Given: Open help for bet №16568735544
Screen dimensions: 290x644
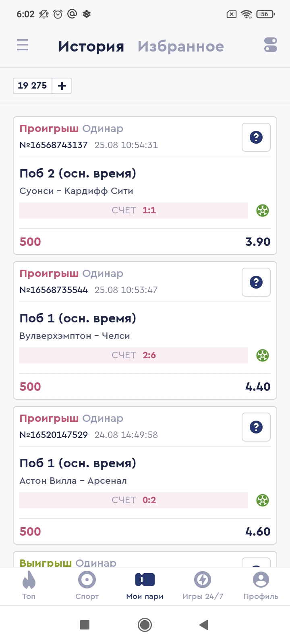Looking at the screenshot, I should coord(256,282).
